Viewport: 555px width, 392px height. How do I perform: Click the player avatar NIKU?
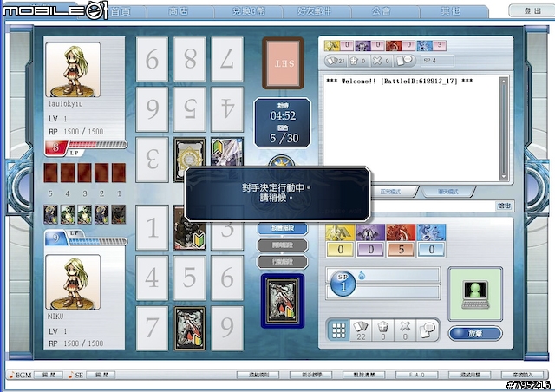tap(73, 282)
